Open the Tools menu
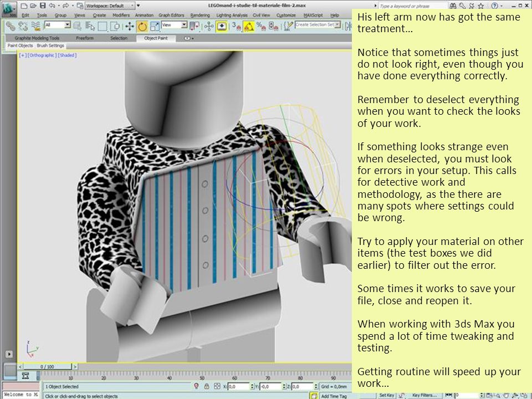 pyautogui.click(x=42, y=16)
